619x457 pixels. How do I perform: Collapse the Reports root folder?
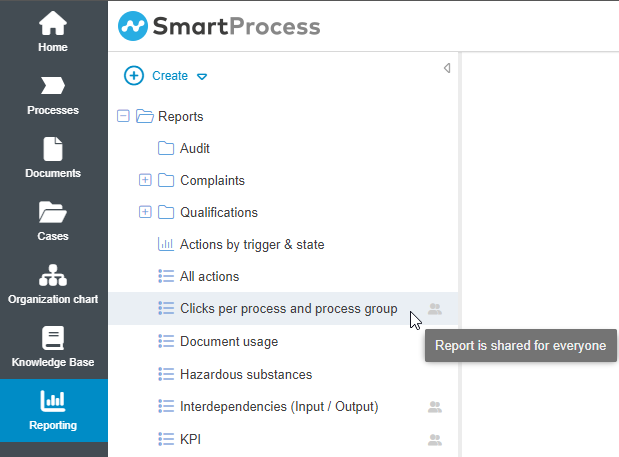[123, 117]
